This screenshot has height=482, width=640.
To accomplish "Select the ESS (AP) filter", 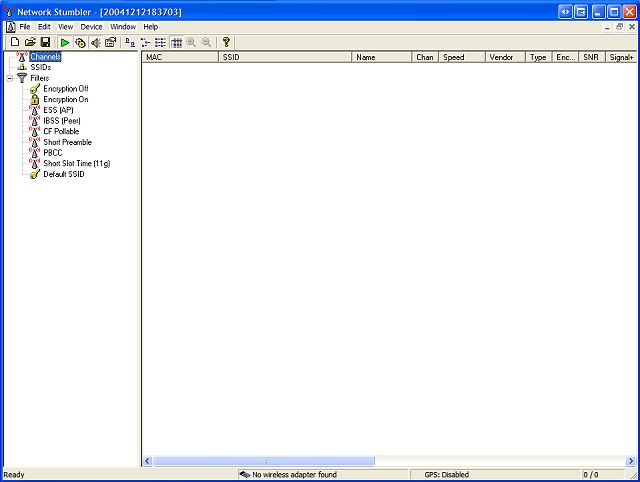I will coord(58,110).
